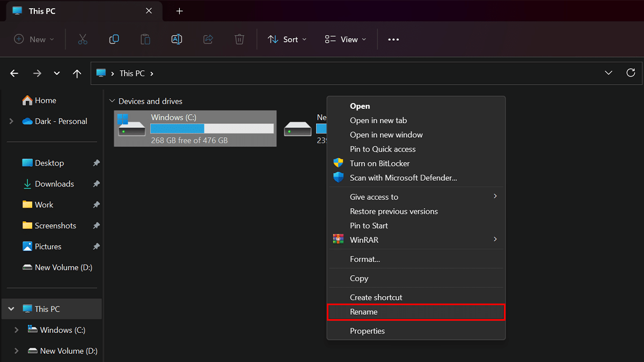Screen dimensions: 644x362
Task: Click the Copy icon in toolbar
Action: pos(114,39)
